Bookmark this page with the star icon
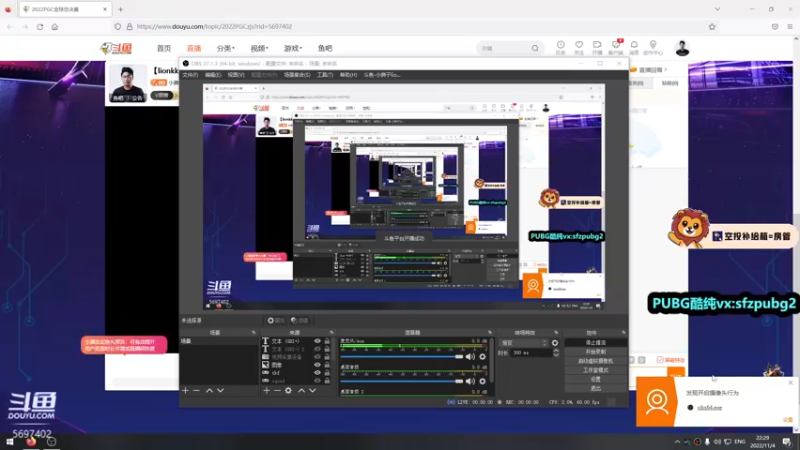Image resolution: width=800 pixels, height=450 pixels. pyautogui.click(x=712, y=27)
